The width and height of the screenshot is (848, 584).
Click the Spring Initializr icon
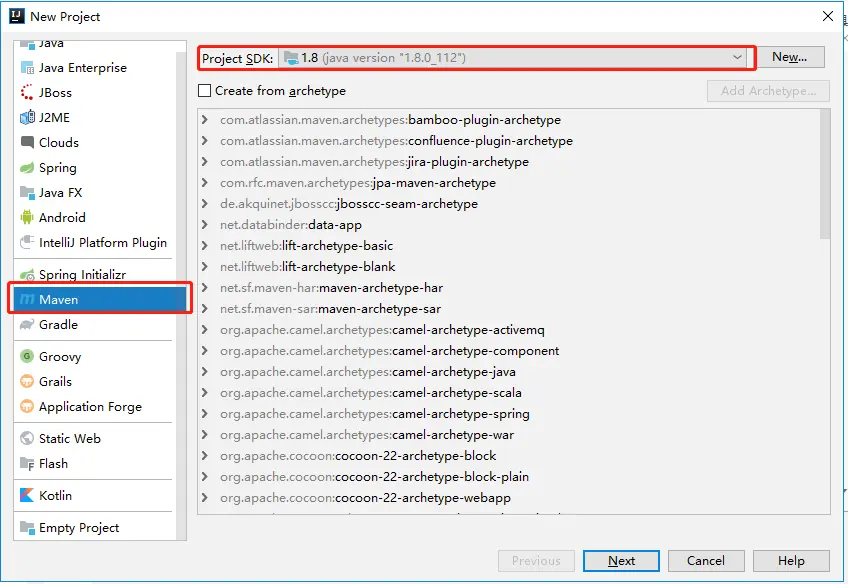tap(27, 275)
